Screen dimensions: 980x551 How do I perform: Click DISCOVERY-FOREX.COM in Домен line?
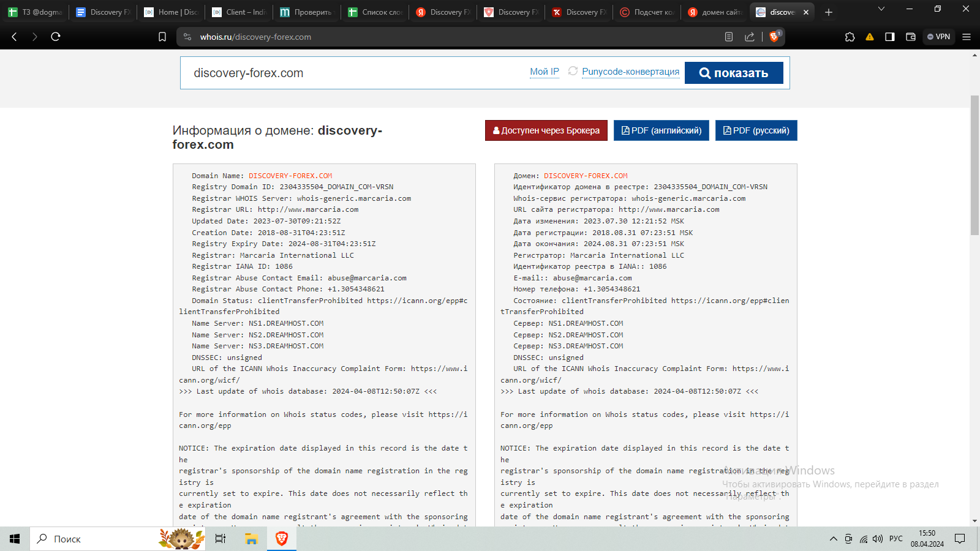click(x=586, y=176)
